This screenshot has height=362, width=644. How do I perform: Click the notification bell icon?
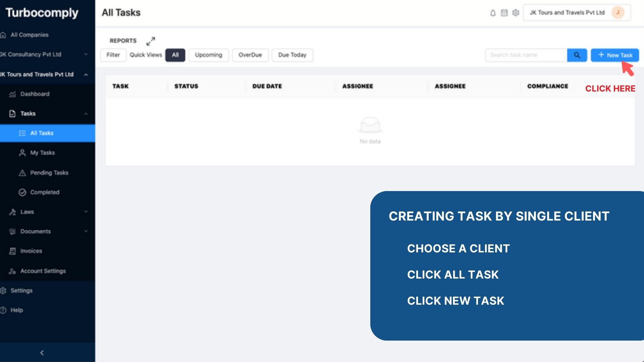click(x=493, y=13)
